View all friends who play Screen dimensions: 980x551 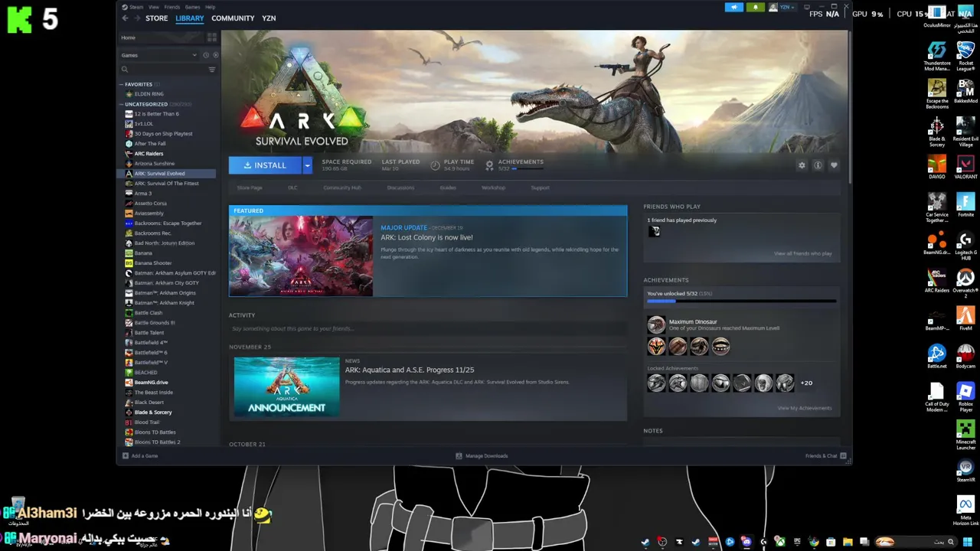pyautogui.click(x=802, y=253)
